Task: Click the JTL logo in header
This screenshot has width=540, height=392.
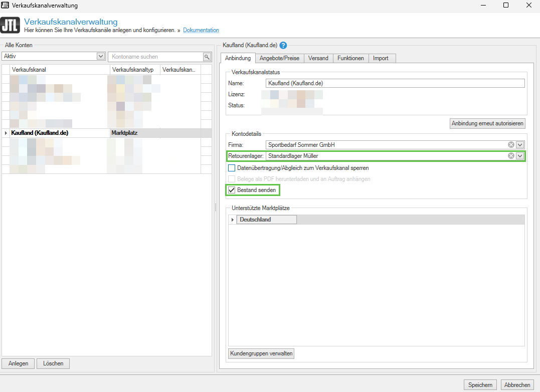Action: click(11, 26)
